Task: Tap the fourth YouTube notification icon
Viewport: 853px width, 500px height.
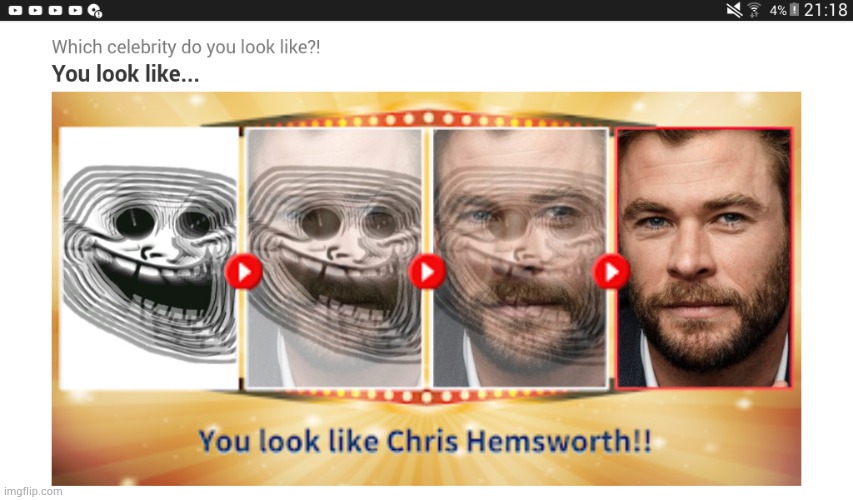Action: 75,10
